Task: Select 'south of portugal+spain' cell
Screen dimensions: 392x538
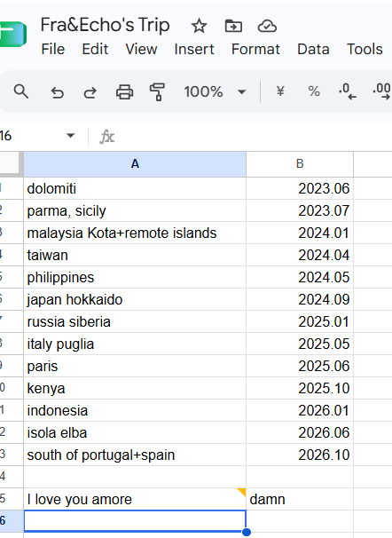Action: pos(135,455)
